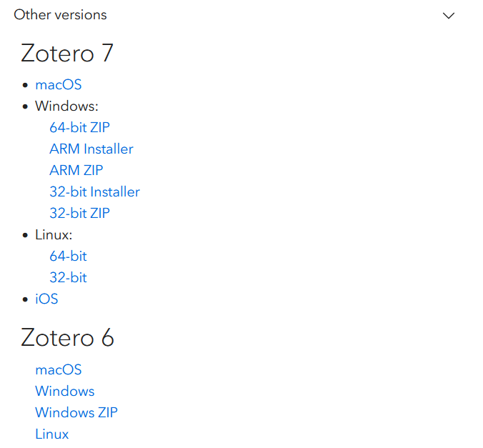Choose the Windows ARM ZIP link
483x448 pixels.
tap(76, 170)
